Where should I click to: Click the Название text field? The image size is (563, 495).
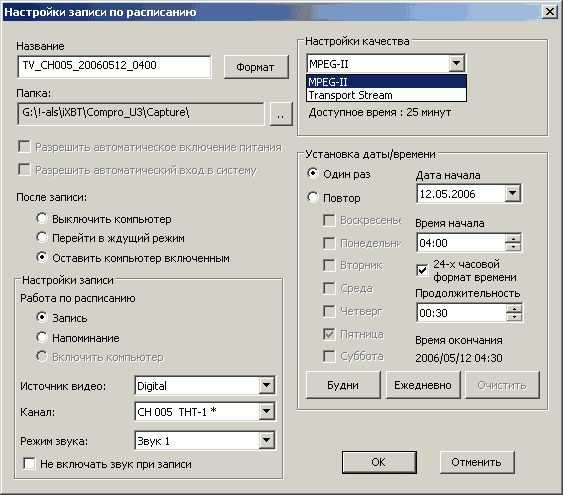pos(114,66)
